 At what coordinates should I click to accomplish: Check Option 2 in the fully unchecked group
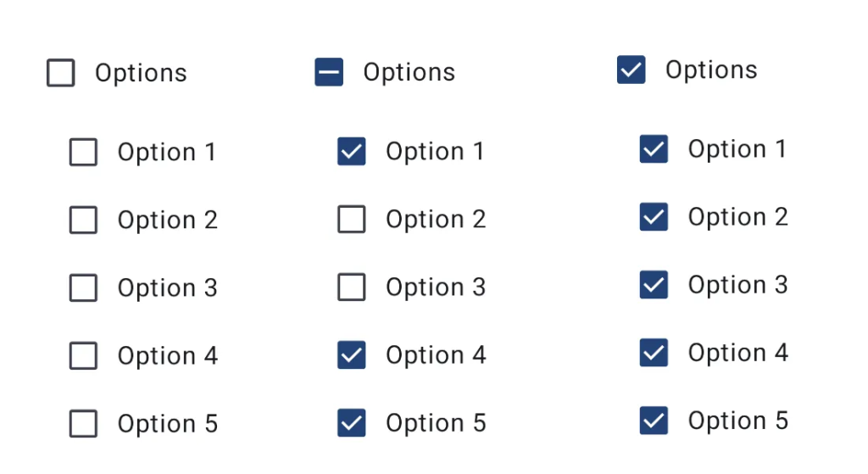pos(83,220)
